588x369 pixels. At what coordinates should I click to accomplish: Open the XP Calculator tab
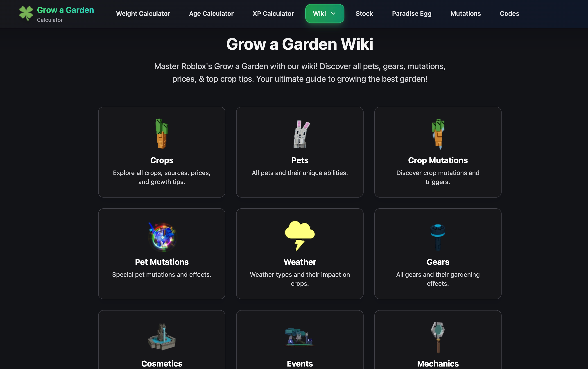[x=273, y=14]
